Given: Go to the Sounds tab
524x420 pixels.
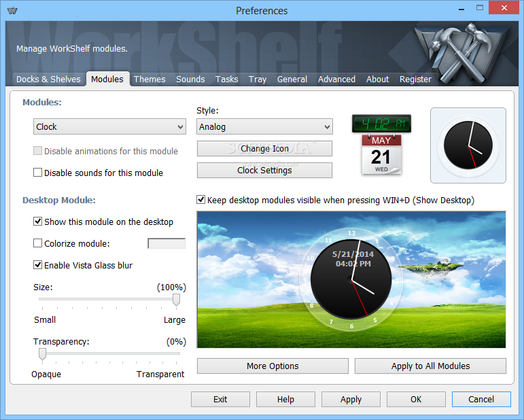Looking at the screenshot, I should tap(190, 80).
